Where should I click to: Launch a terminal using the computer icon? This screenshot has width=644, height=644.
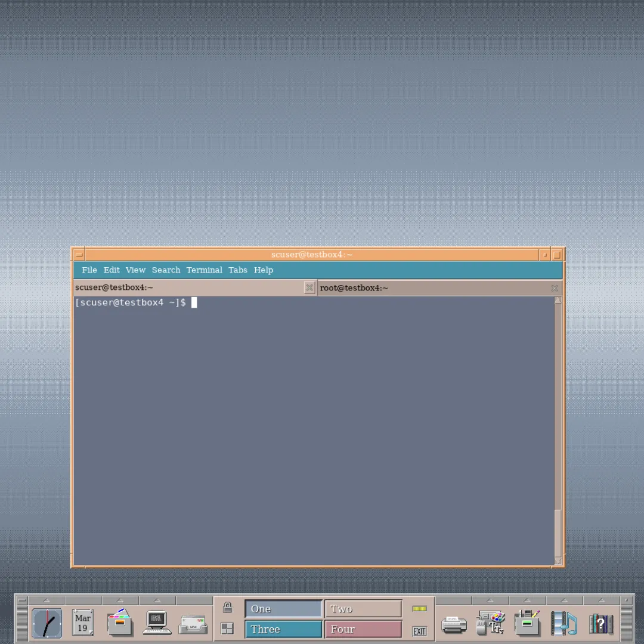tap(156, 622)
